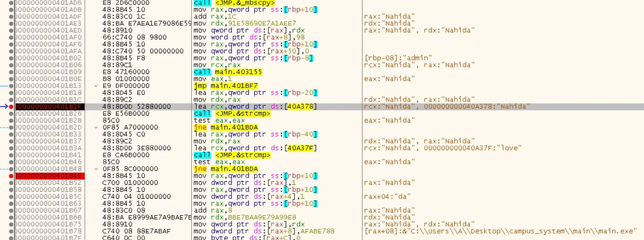The width and height of the screenshot is (644, 240).
Task: Select bytes B8 01000000
Action: (x=126, y=79)
